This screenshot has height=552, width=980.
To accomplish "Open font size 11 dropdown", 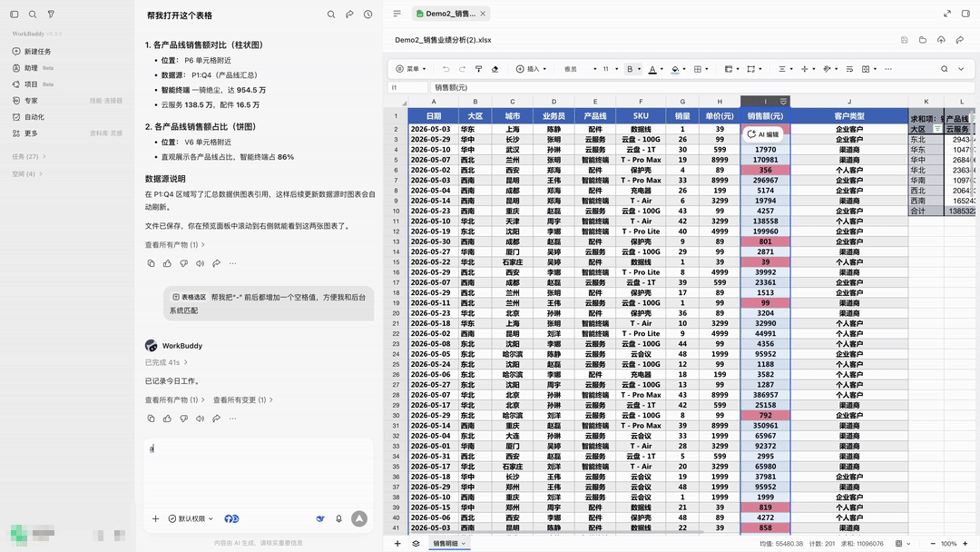I will pyautogui.click(x=610, y=69).
